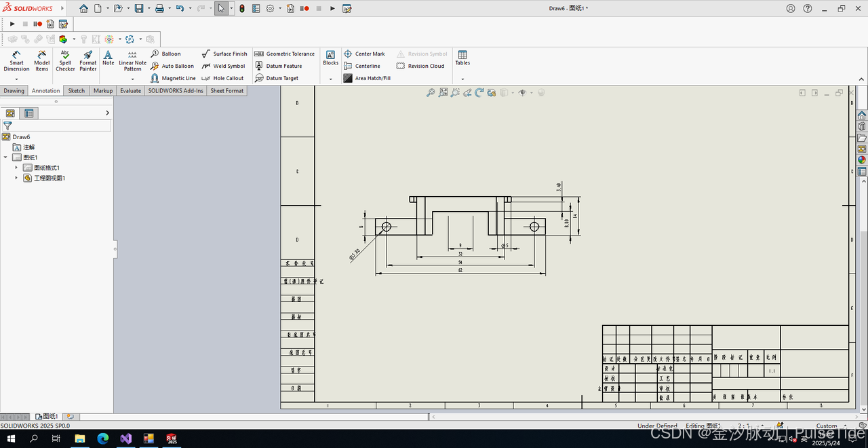868x448 pixels.
Task: Click the Home icon in top toolbar
Action: pyautogui.click(x=83, y=9)
